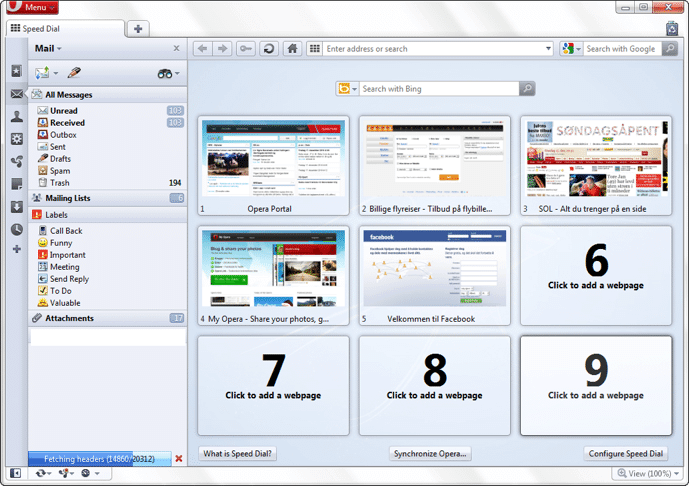The image size is (689, 486).
Task: Switch to the Speed Dial tab
Action: point(65,29)
